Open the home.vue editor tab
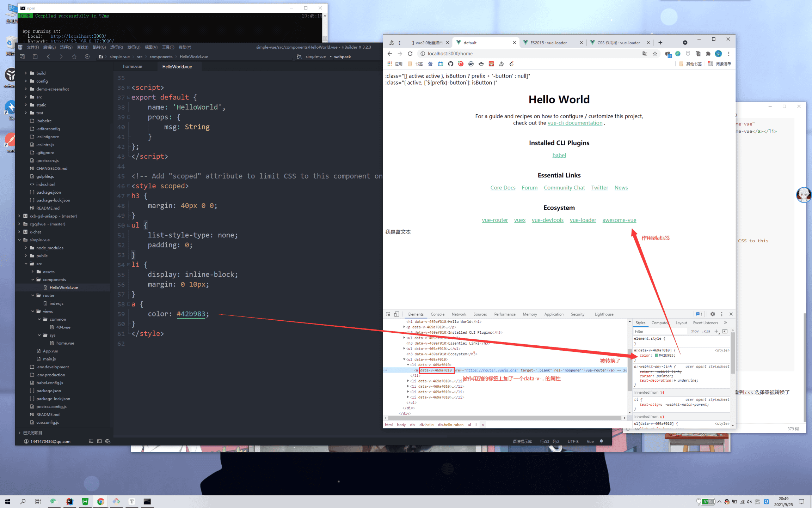 (133, 66)
